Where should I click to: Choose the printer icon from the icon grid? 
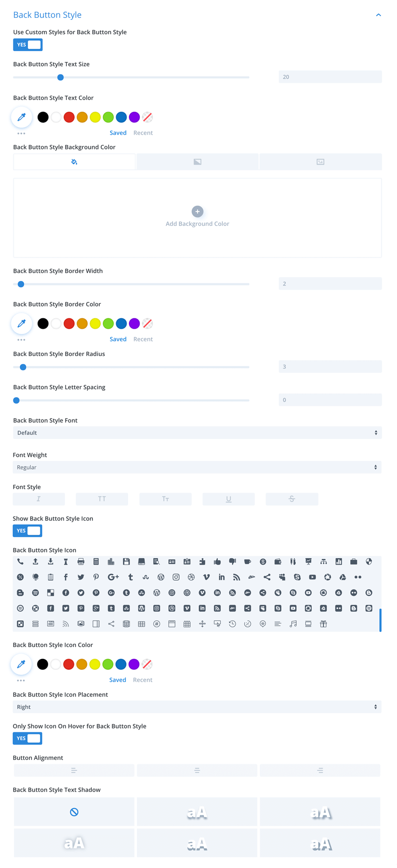pos(81,562)
